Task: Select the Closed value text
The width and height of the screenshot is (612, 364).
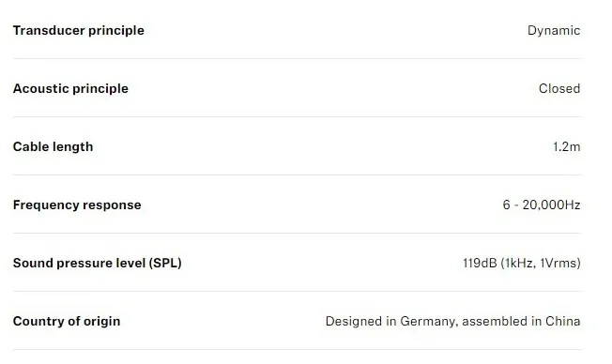Action: [x=559, y=88]
